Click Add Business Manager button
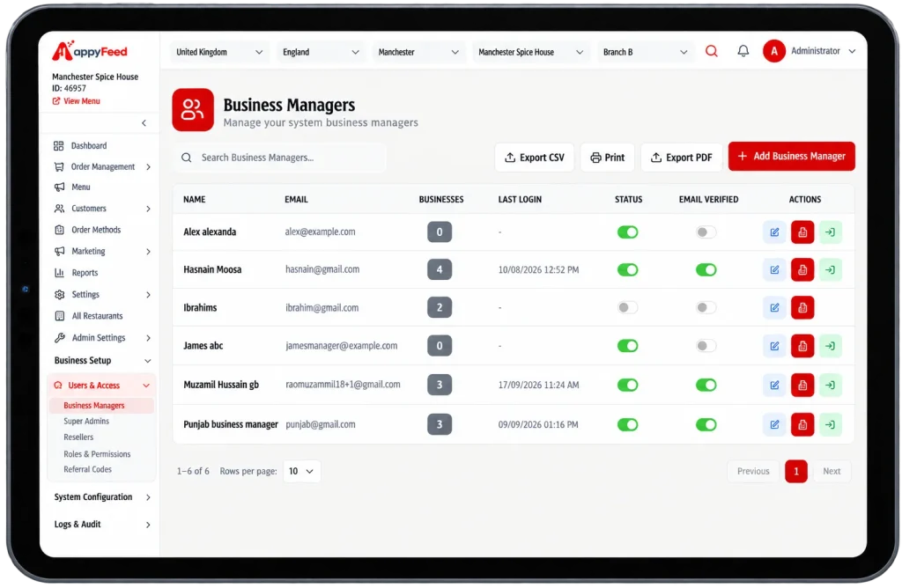Screen dimensions: 902x588 click(792, 157)
